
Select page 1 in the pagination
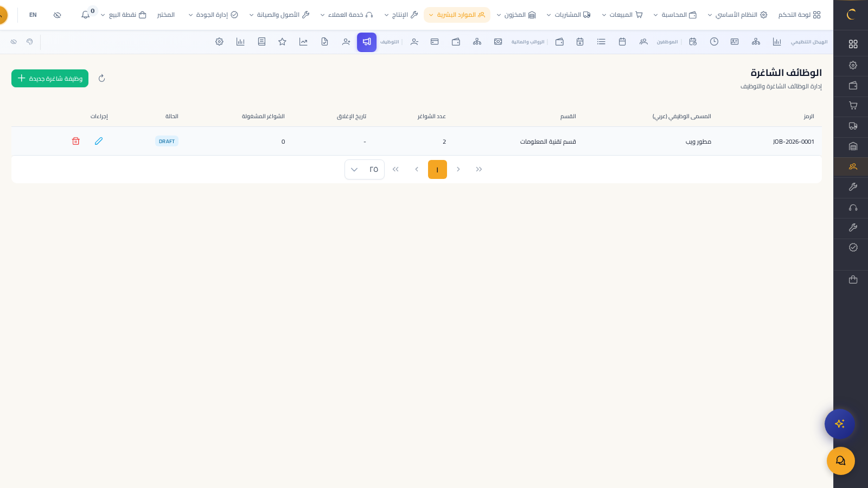pos(437,169)
